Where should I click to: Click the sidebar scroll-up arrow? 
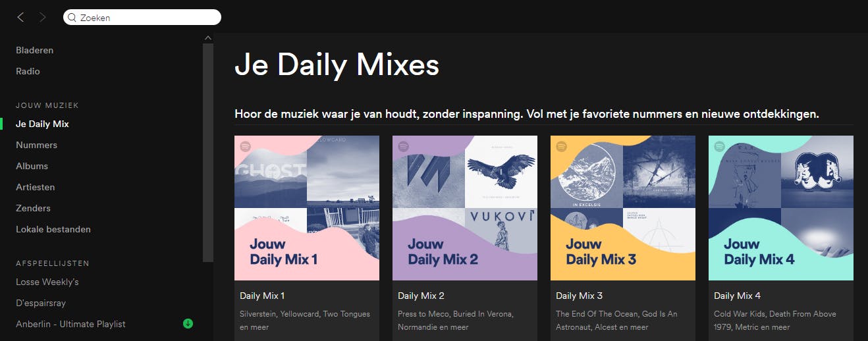click(208, 38)
